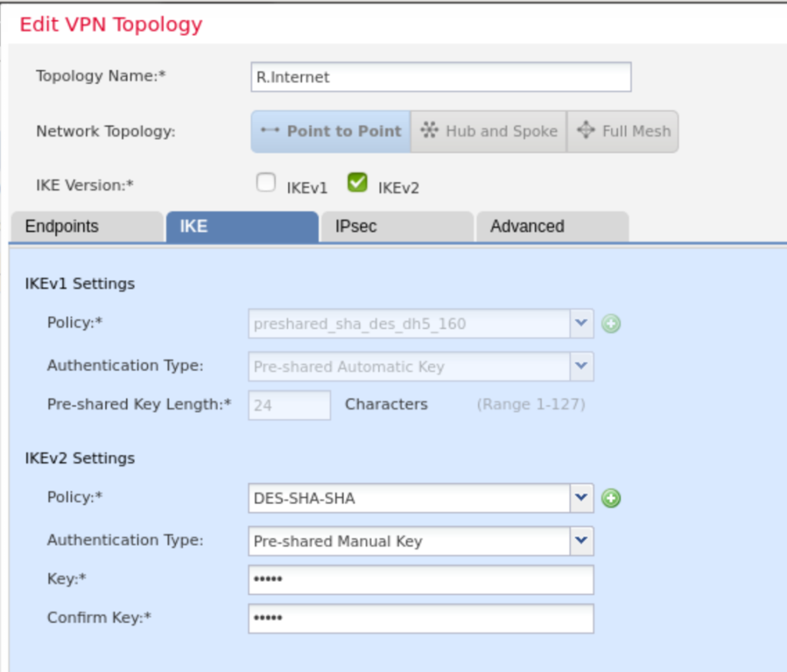Click the IKEv2 Key password field

(x=420, y=580)
